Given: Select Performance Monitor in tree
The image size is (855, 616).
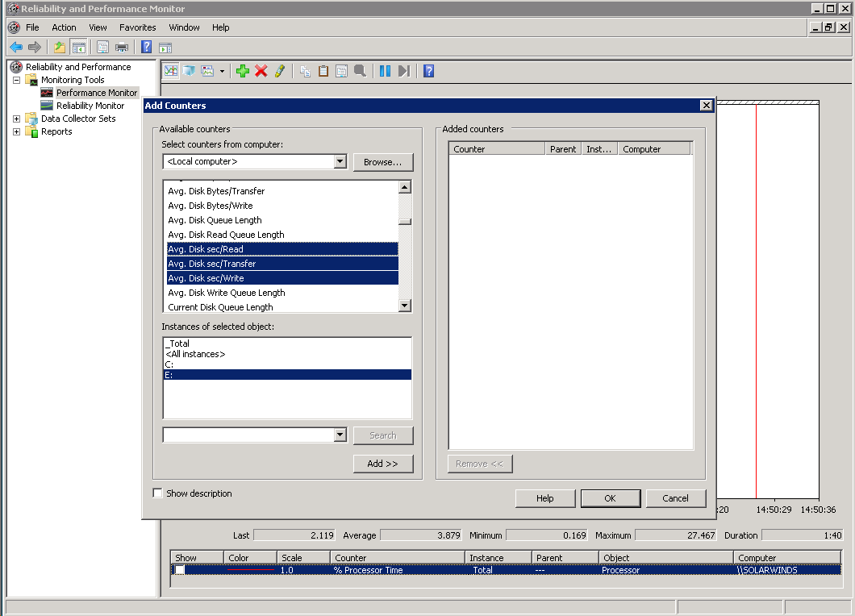Looking at the screenshot, I should [x=97, y=93].
